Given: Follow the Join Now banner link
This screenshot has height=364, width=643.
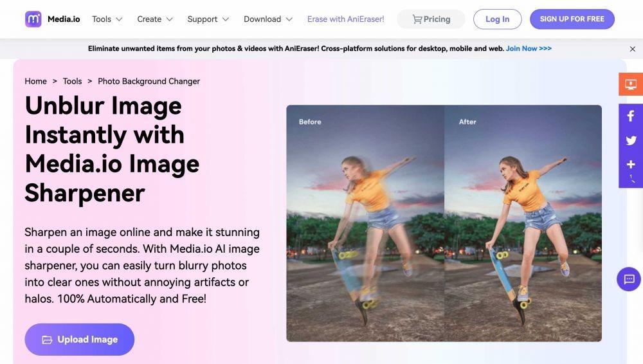Looking at the screenshot, I should (529, 48).
